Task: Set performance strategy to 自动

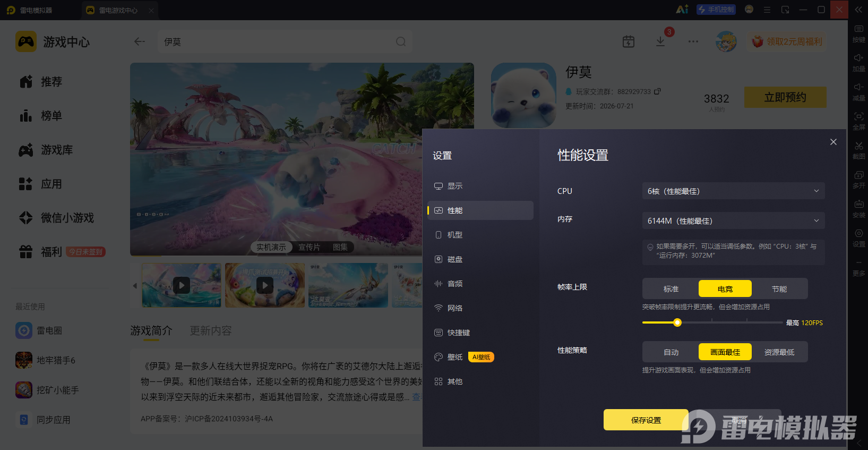Action: (671, 352)
